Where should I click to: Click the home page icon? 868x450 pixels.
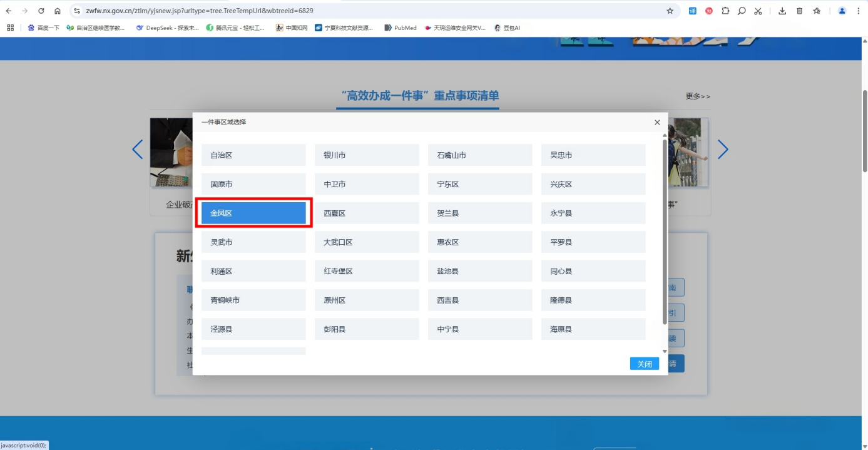tap(58, 11)
